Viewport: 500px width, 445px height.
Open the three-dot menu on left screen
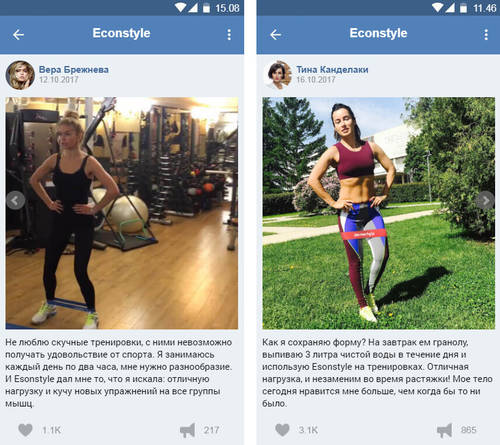pos(229,35)
